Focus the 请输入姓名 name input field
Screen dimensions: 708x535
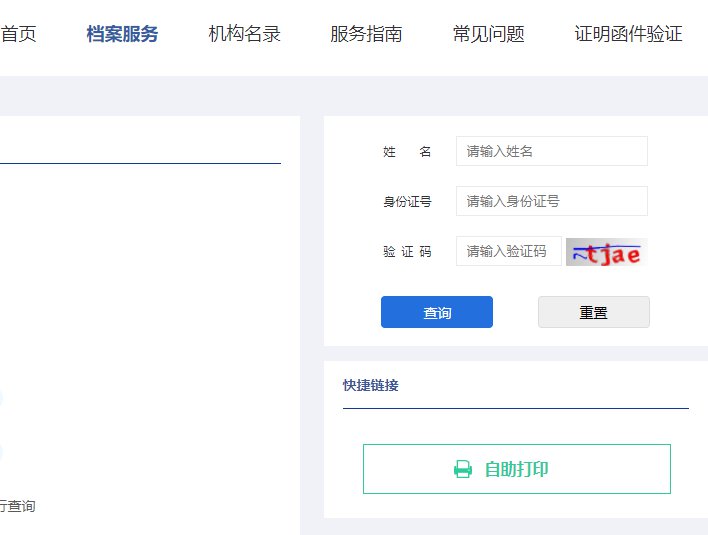pyautogui.click(x=551, y=151)
